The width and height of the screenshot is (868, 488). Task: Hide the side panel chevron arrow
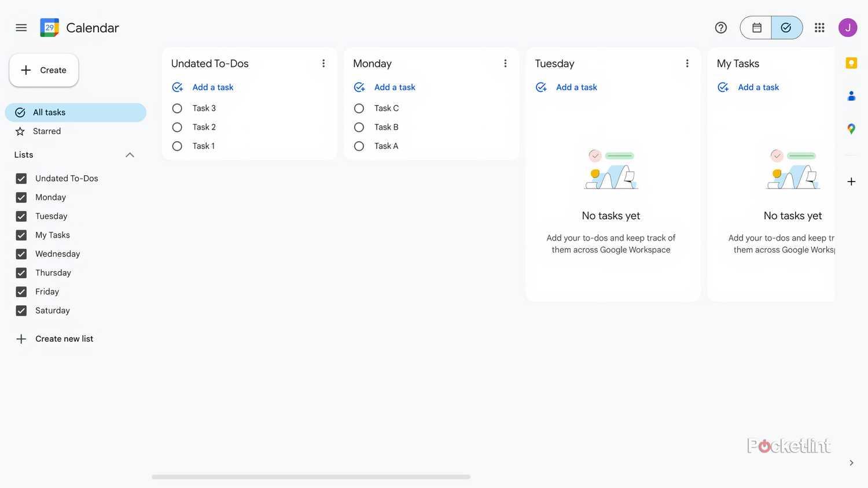pyautogui.click(x=851, y=463)
